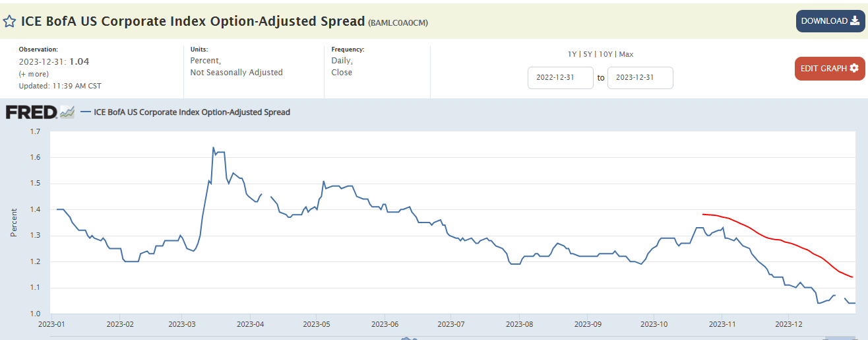Click the 2023-10 x-axis label
The width and height of the screenshot is (868, 340).
[653, 324]
